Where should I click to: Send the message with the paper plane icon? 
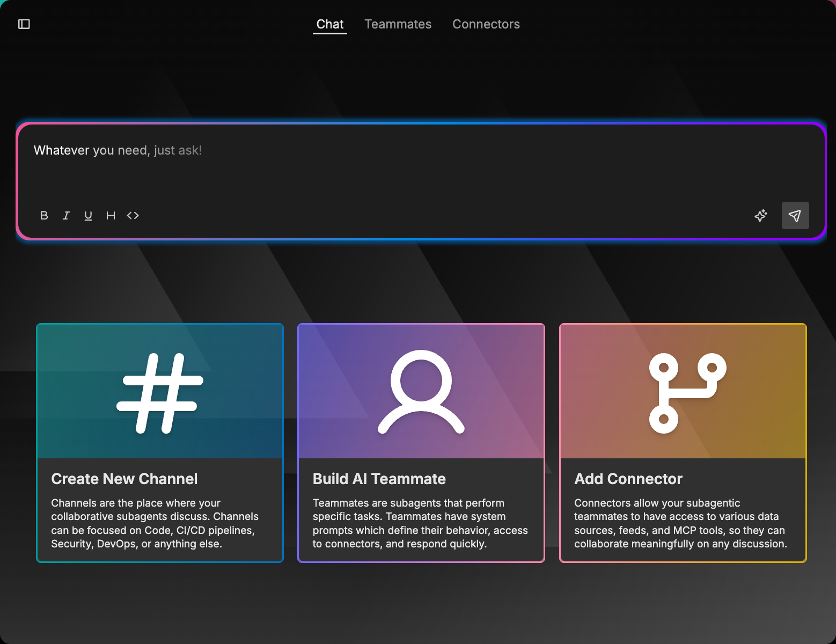(795, 215)
